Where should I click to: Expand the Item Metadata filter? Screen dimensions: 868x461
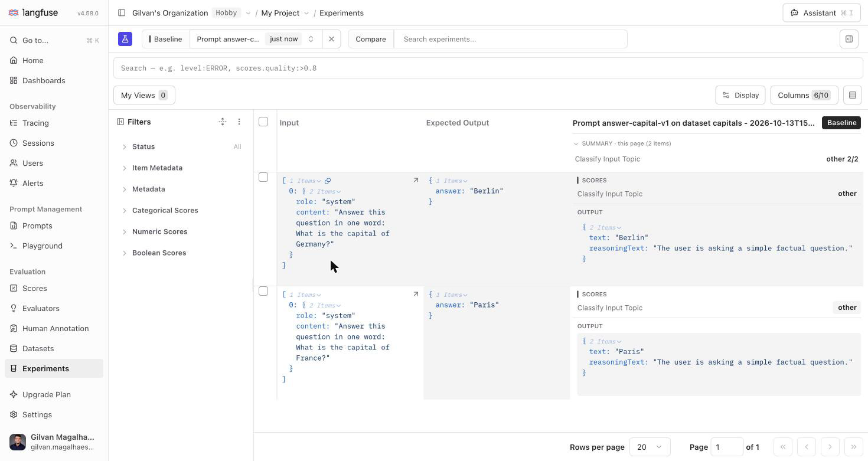pyautogui.click(x=181, y=168)
